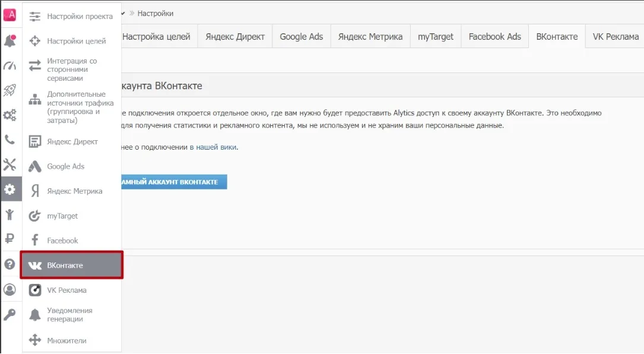Select ВКонтакте in side menu
Screen dimensions: 644x354
[x=72, y=265]
